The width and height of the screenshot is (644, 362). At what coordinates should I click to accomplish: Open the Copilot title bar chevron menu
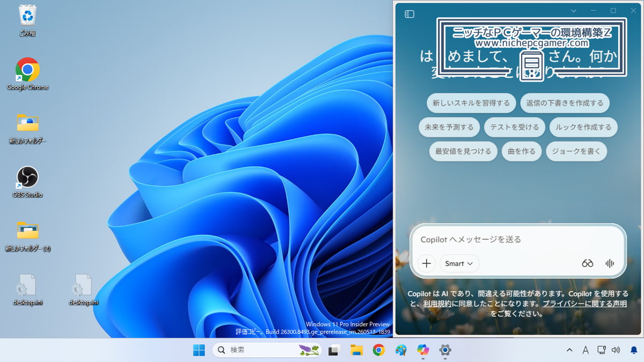(x=574, y=11)
